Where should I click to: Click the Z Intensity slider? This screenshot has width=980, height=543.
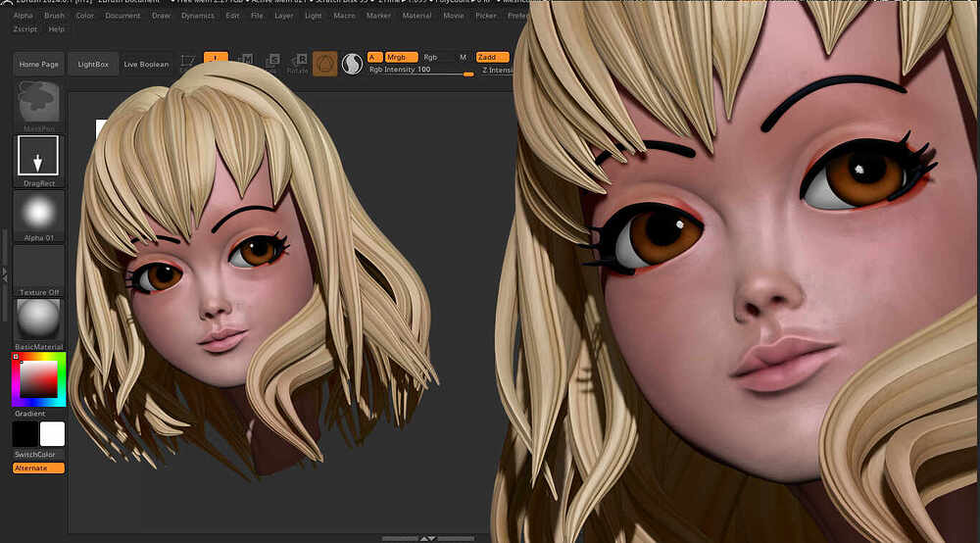point(496,70)
